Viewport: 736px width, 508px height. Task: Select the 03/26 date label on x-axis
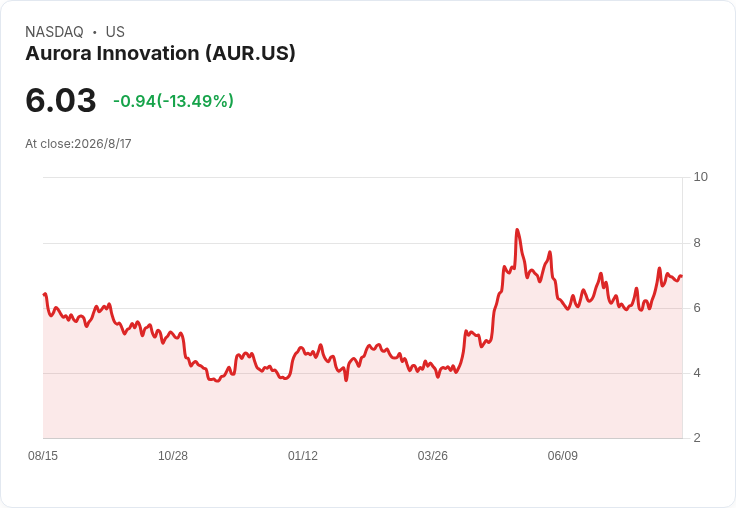[433, 456]
